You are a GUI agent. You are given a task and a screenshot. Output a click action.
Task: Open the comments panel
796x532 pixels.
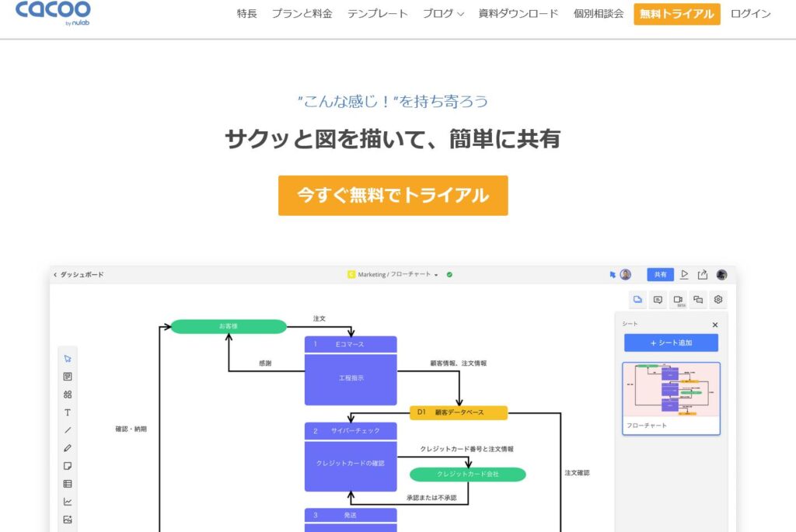(657, 299)
